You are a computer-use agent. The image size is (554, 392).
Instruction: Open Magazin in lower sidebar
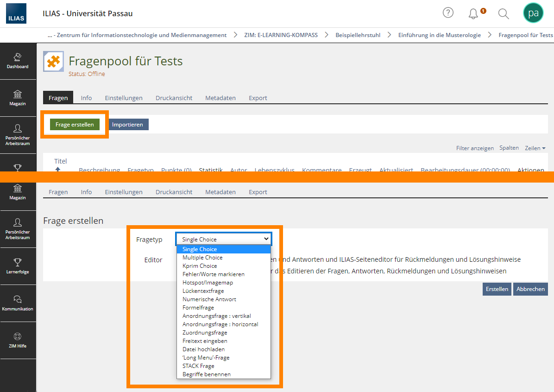[x=18, y=193]
